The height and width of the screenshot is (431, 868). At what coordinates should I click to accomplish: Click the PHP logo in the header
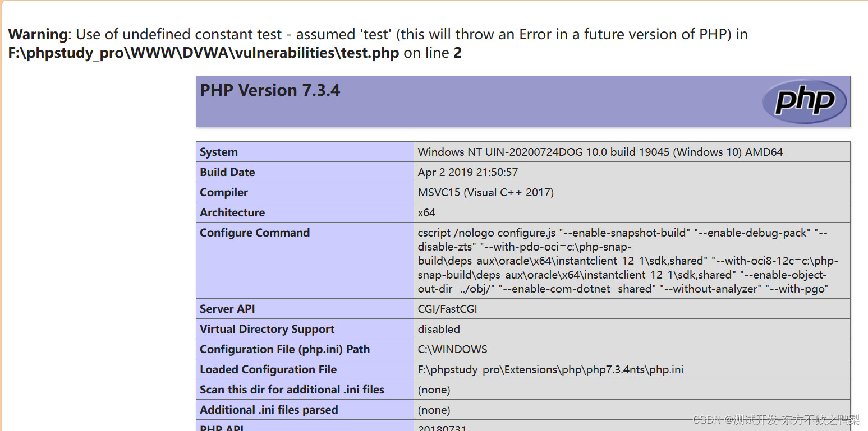[803, 101]
